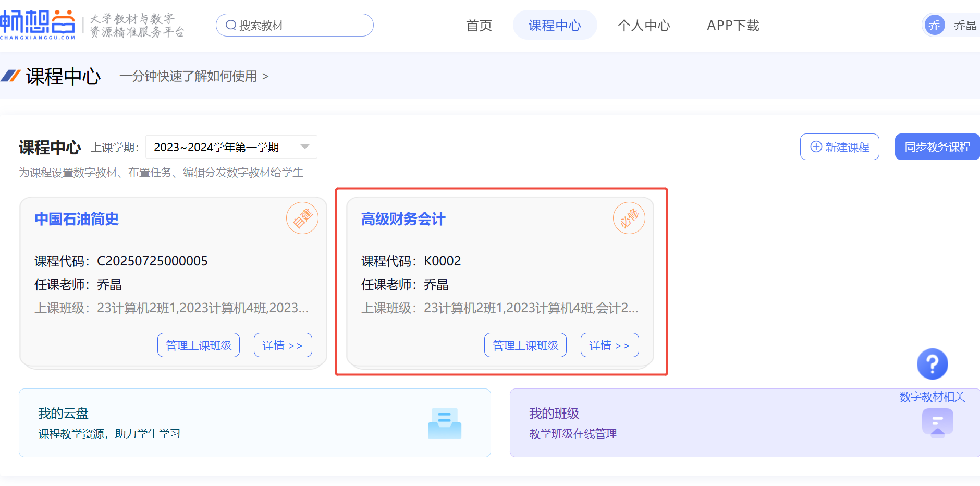Click 管理上课班级 for 高级财务会计
Screen dimensions: 980x486
[x=525, y=345]
